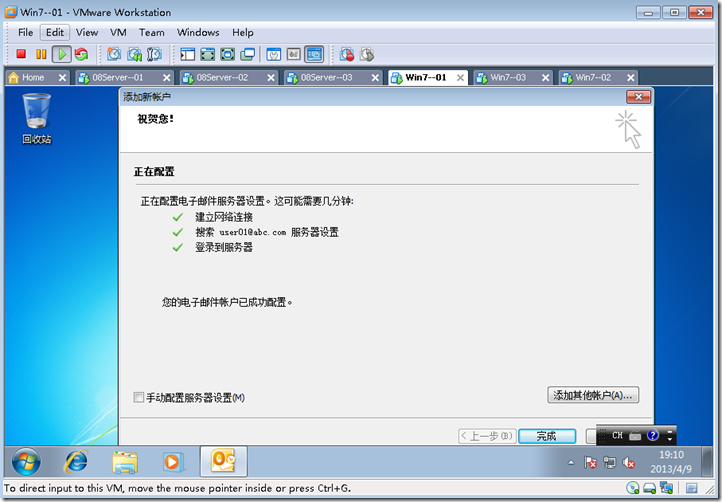Close the 添加新帐户 dialog
Image resolution: width=722 pixels, height=502 pixels.
click(639, 97)
